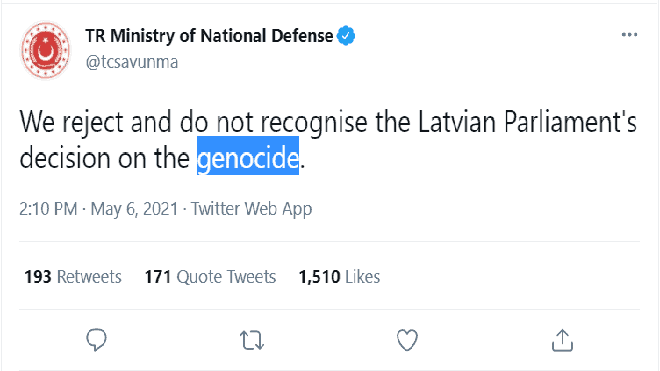Screen dimensions: 660x371
Task: Click the @tcsavunma handle
Action: (132, 62)
